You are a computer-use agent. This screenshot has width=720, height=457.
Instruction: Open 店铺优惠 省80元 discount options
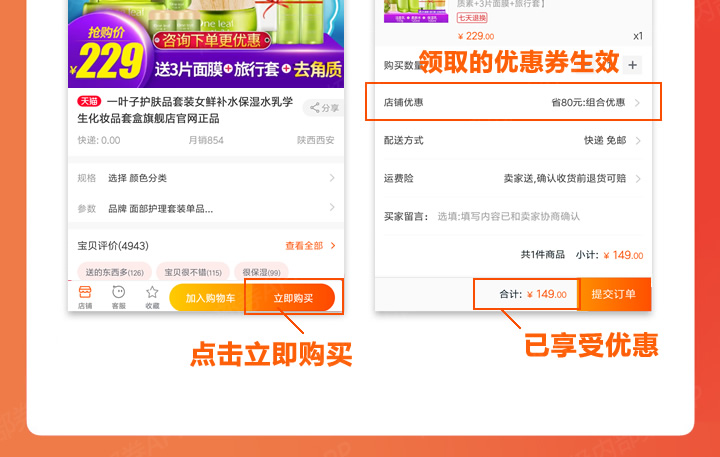[x=513, y=102]
